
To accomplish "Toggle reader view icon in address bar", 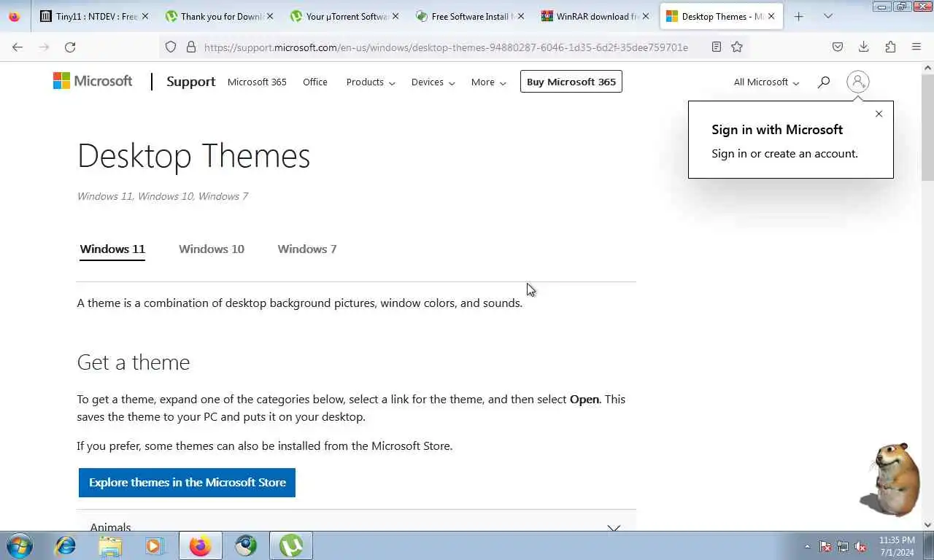I will [x=717, y=47].
